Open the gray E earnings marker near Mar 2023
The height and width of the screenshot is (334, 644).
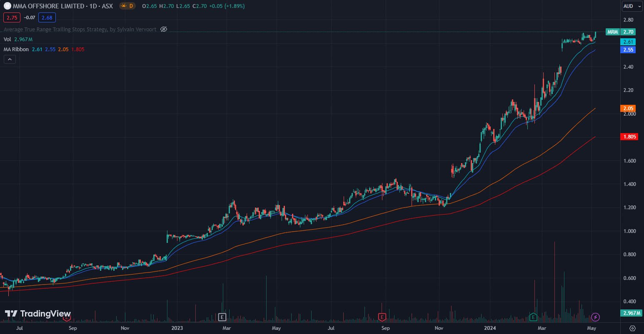tap(222, 317)
